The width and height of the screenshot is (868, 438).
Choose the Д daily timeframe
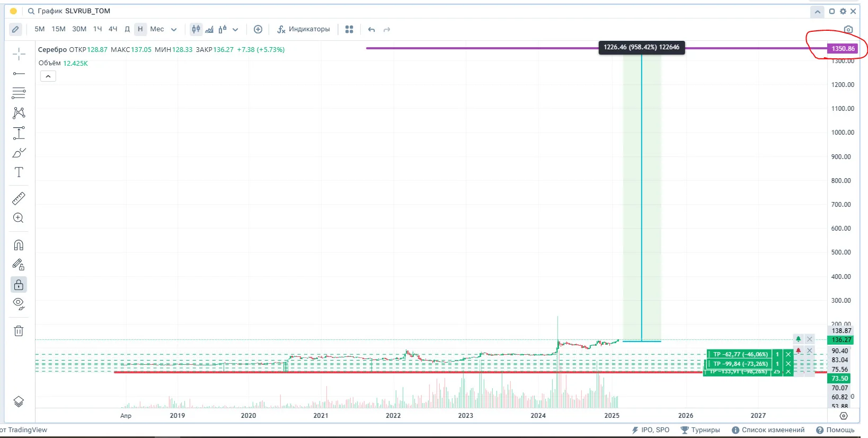127,29
